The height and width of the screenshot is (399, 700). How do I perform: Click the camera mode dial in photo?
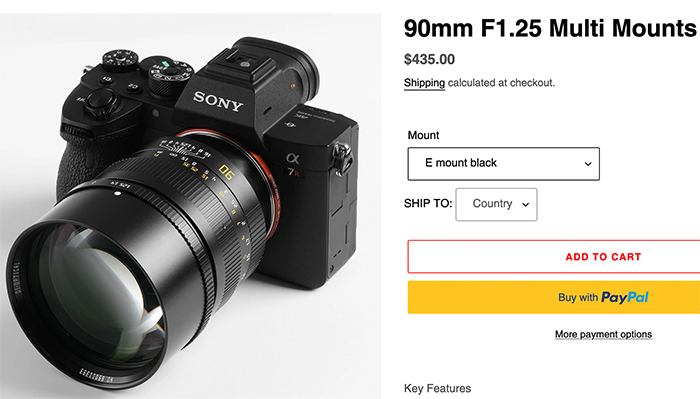(x=170, y=75)
